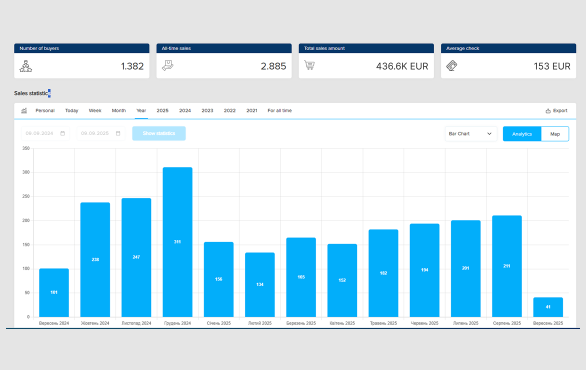
Task: Click the 350 y-axis label
Action: click(x=26, y=148)
